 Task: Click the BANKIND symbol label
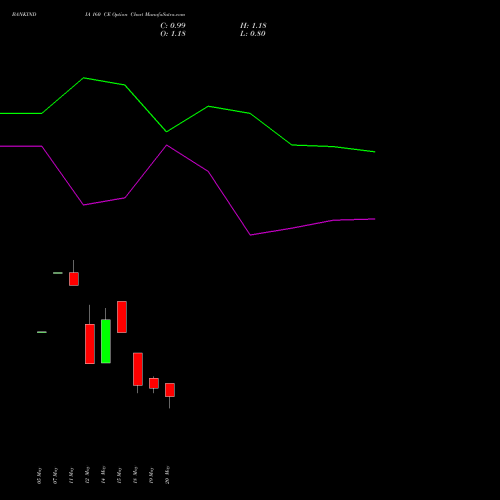(x=24, y=14)
